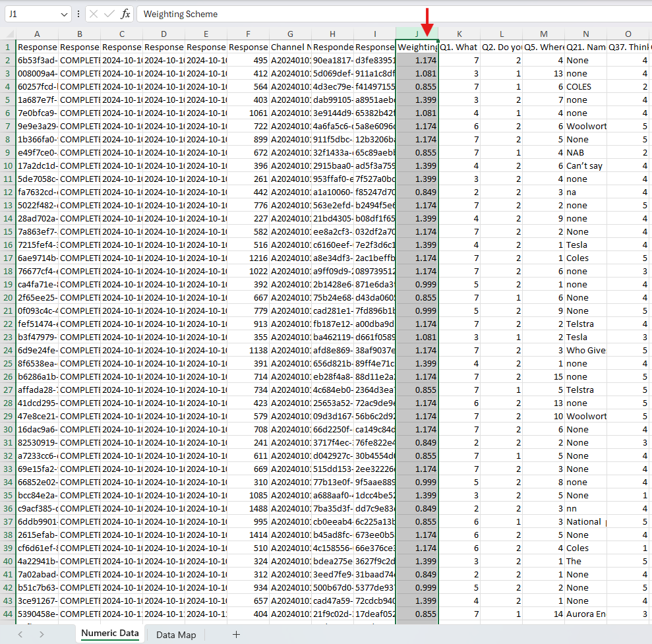This screenshot has height=644, width=652.
Task: Click cell N16 containing Tesla
Action: 585,245
